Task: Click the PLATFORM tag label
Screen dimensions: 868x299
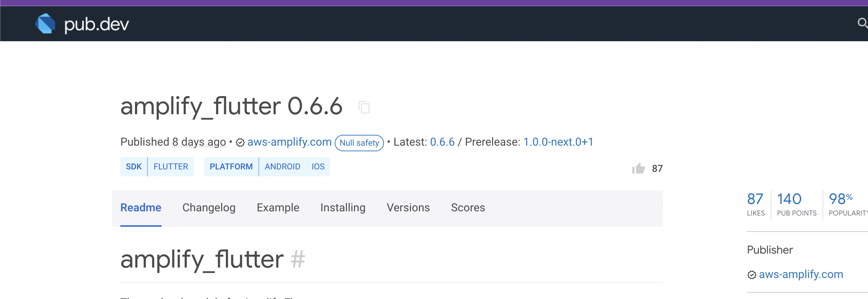Action: 231,167
